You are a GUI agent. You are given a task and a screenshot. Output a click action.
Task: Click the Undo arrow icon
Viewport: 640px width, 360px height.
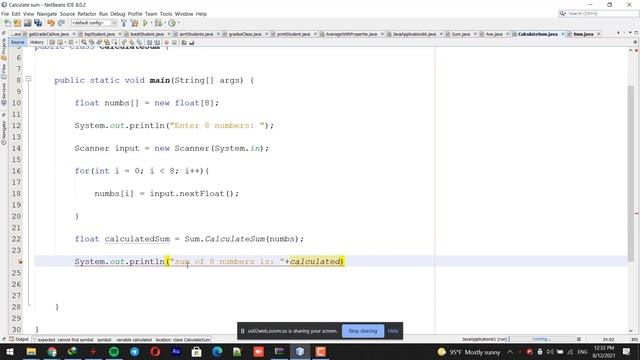click(x=51, y=23)
